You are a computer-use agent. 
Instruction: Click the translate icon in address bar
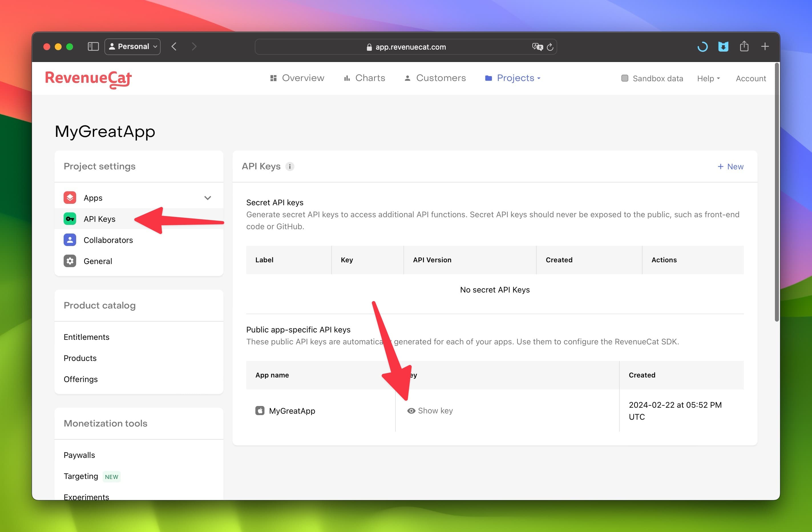(x=537, y=47)
